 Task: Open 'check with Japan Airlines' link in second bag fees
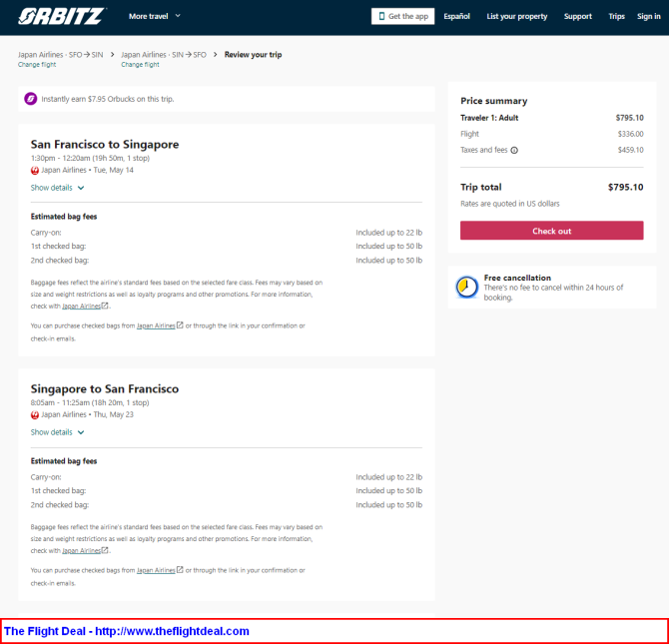[x=85, y=550]
